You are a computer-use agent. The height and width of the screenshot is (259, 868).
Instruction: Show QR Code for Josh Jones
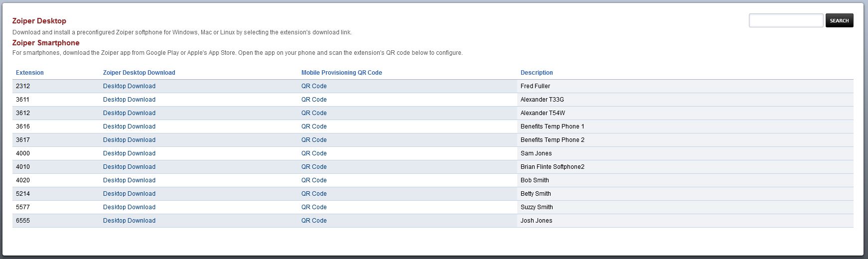point(314,221)
